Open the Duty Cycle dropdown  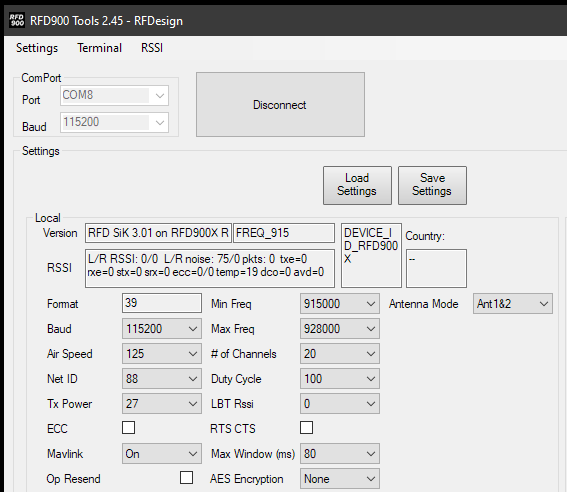[340, 378]
